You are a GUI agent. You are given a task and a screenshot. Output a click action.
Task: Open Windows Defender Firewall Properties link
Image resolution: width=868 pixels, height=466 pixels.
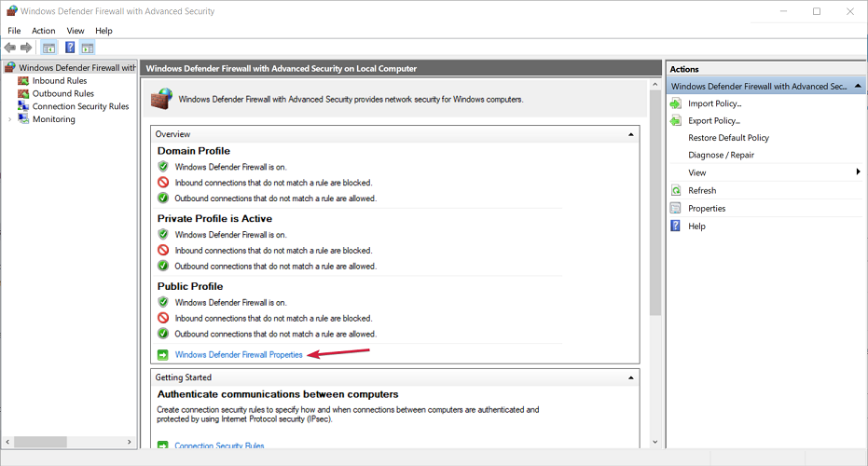(x=239, y=355)
